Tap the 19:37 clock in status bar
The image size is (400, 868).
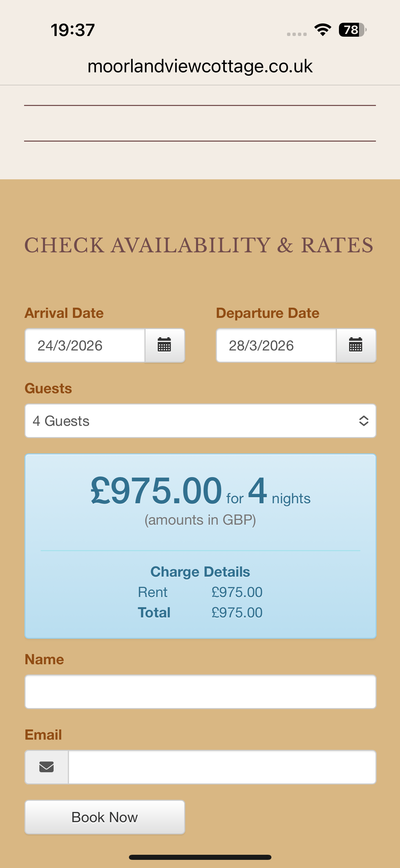point(73,30)
